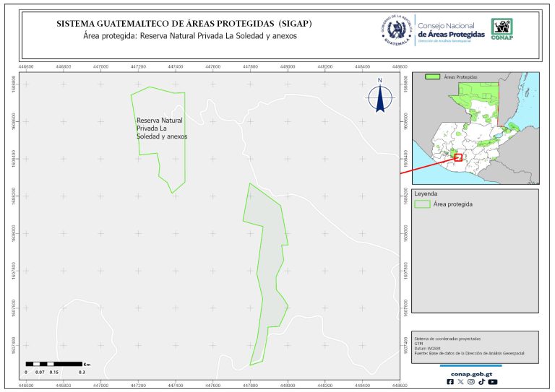Open the conap.gob.gt website link

tap(471, 373)
